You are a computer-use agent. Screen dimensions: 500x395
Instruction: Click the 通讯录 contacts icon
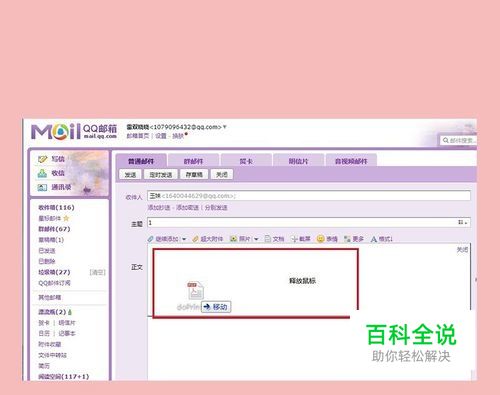[42, 187]
